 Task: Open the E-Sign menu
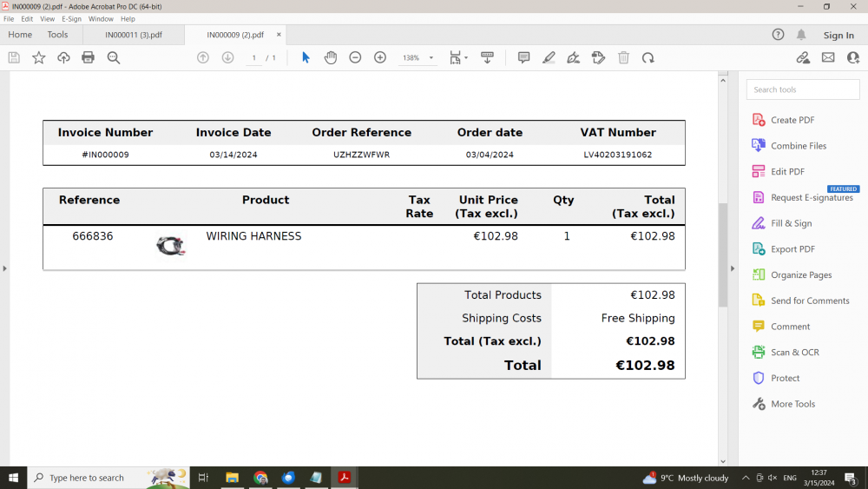pos(71,19)
